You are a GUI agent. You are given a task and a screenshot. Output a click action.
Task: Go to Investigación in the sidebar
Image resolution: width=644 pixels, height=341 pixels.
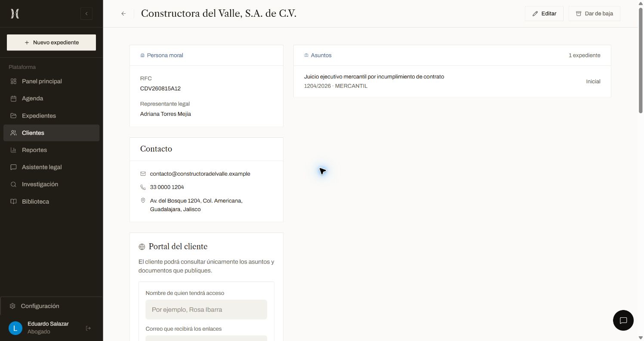[x=51, y=184]
